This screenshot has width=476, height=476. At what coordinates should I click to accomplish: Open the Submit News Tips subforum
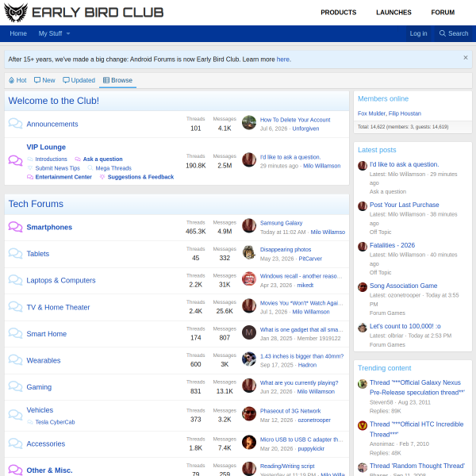coord(57,168)
